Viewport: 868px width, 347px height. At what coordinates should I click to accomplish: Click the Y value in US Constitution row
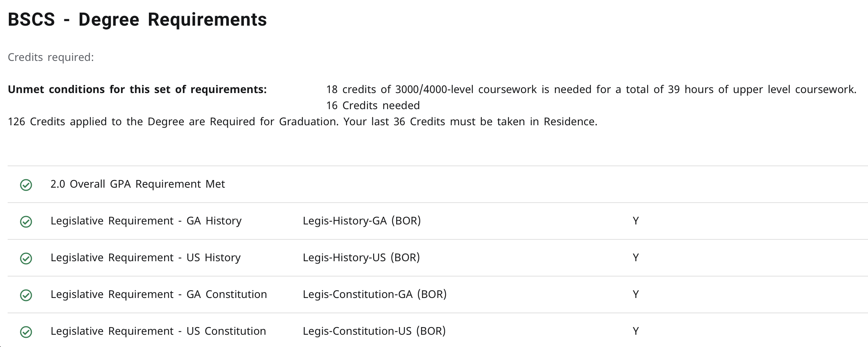click(x=636, y=331)
